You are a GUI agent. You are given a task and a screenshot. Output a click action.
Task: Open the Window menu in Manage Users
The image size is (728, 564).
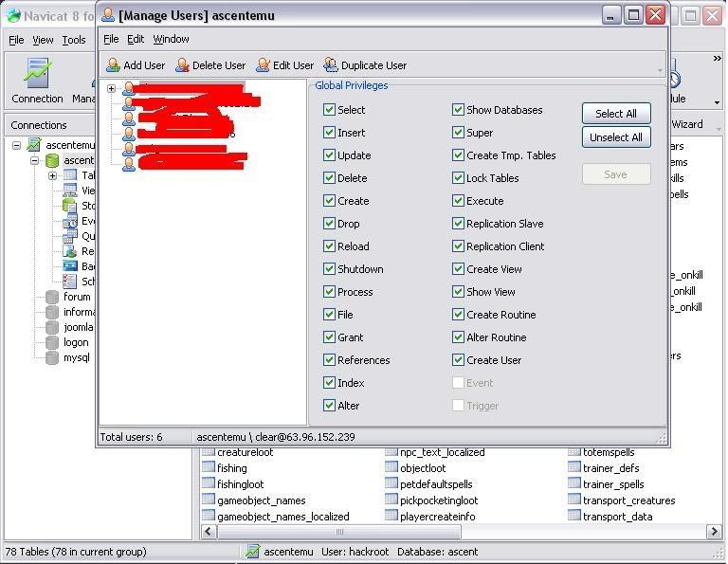click(171, 39)
